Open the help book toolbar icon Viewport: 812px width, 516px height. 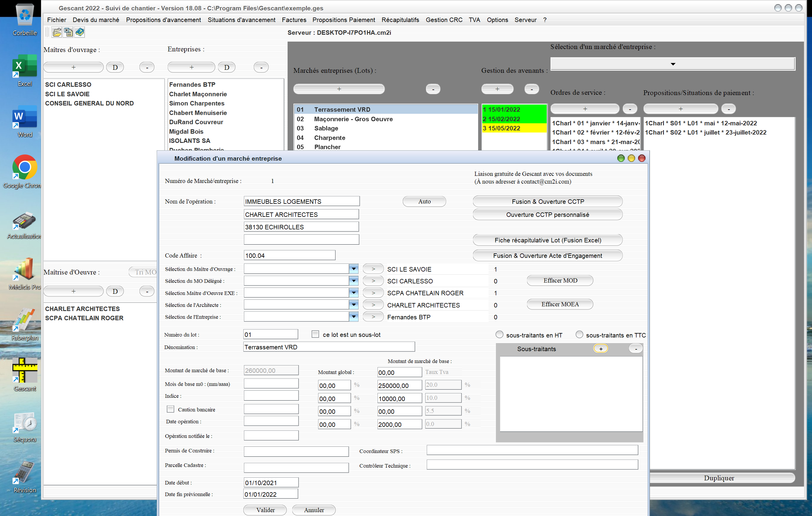[x=80, y=32]
